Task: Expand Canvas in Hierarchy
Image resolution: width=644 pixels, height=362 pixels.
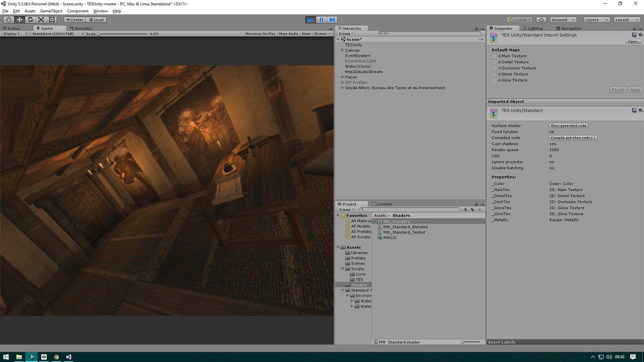Action: click(x=342, y=50)
